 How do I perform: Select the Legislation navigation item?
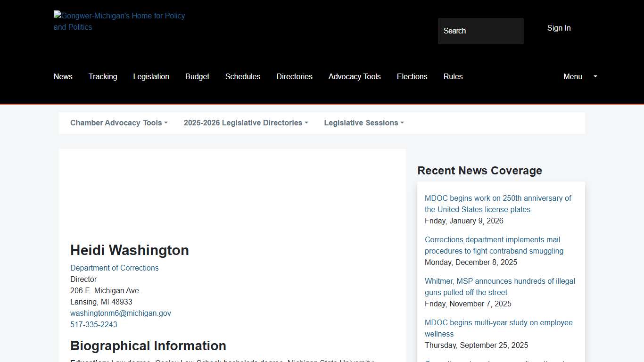tap(151, 76)
